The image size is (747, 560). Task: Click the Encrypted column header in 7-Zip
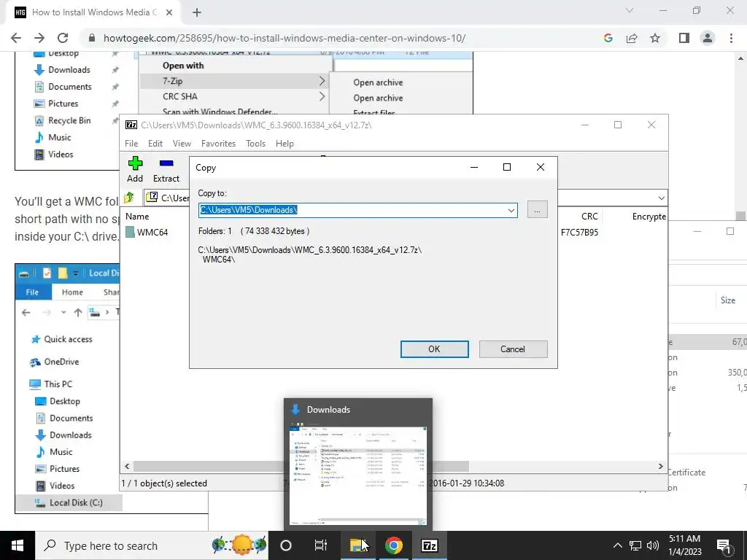pyautogui.click(x=649, y=216)
